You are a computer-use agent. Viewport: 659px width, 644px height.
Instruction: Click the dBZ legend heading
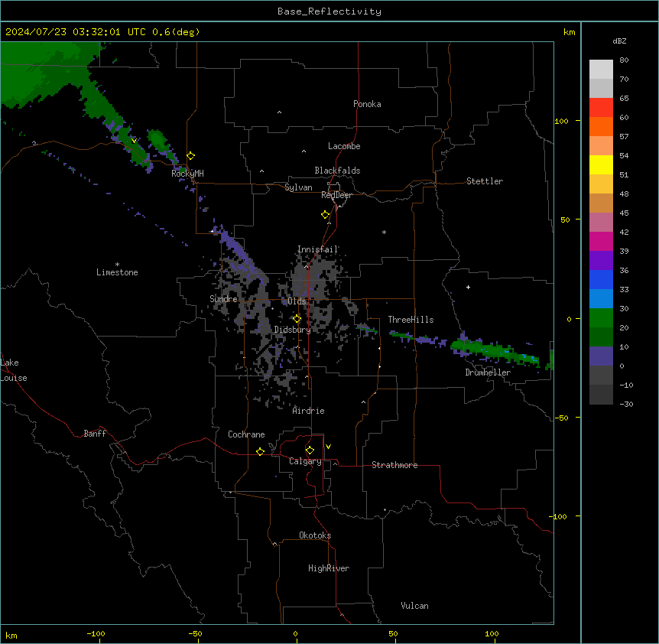tap(619, 41)
